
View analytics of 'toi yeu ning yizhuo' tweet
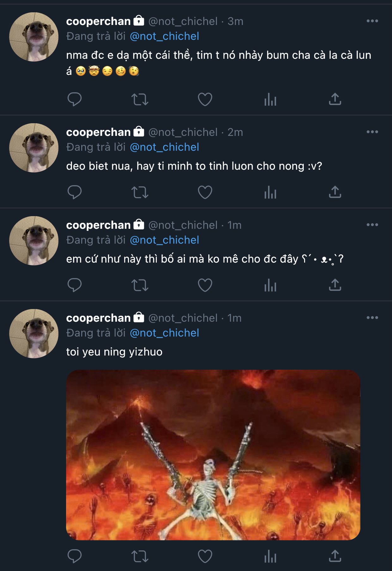pyautogui.click(x=270, y=556)
